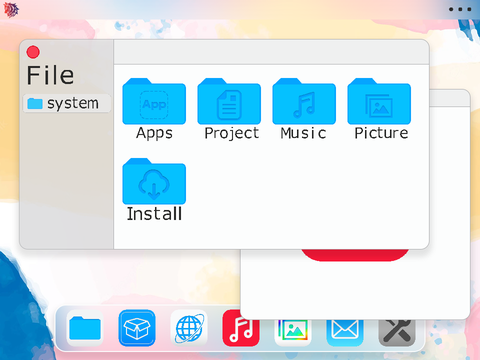The image size is (480, 360).
Task: Open the mail app in the dock
Action: coord(345,332)
